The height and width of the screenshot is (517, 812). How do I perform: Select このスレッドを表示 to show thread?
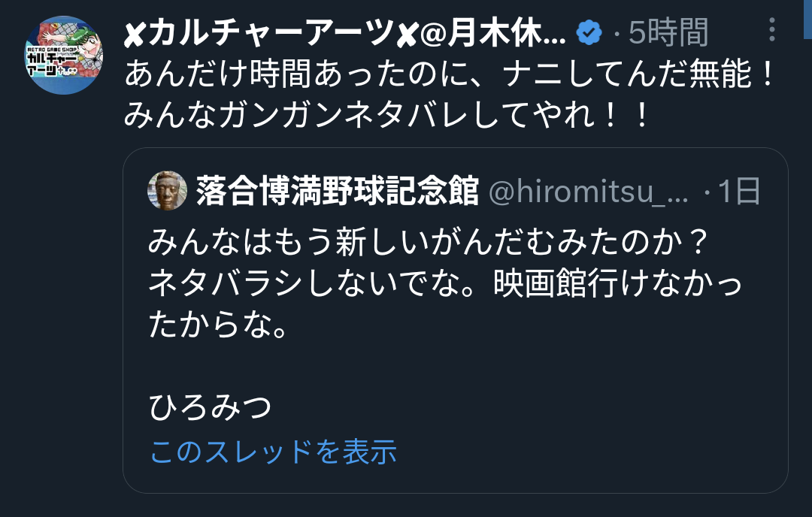point(273,452)
